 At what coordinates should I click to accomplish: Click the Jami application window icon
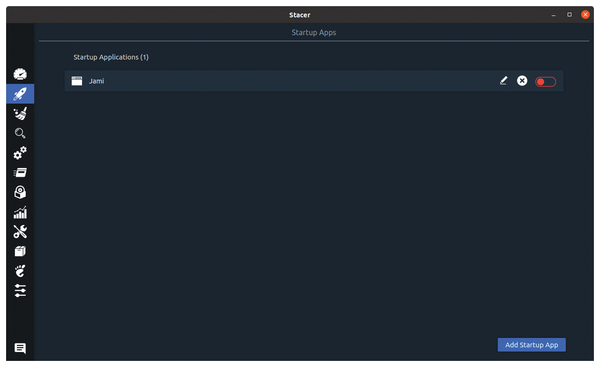[x=77, y=81]
